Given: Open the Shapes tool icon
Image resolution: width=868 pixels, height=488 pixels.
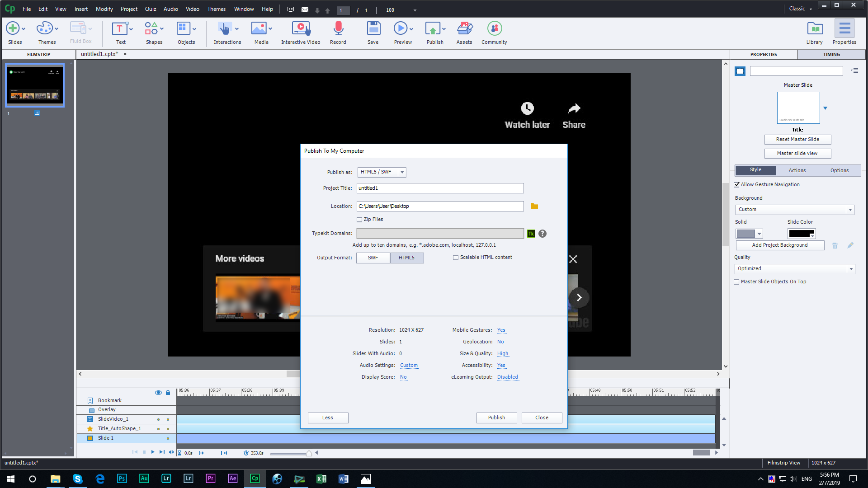Looking at the screenshot, I should 151,28.
